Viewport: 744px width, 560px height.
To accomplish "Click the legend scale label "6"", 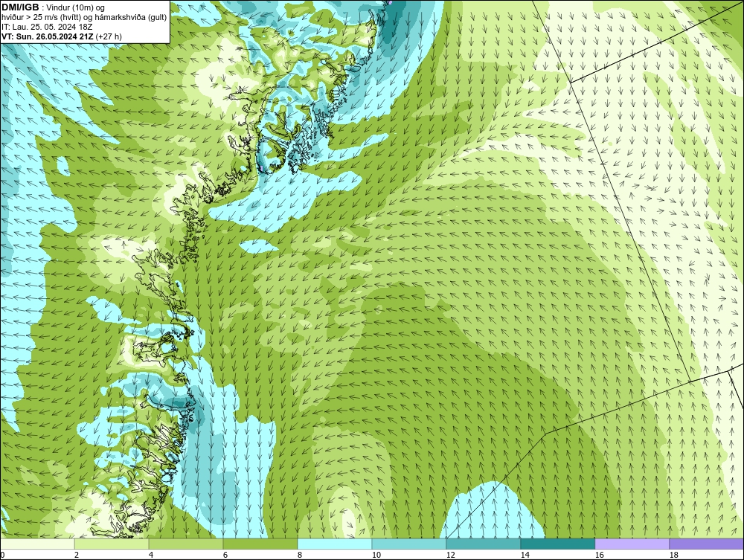I will pyautogui.click(x=225, y=555).
